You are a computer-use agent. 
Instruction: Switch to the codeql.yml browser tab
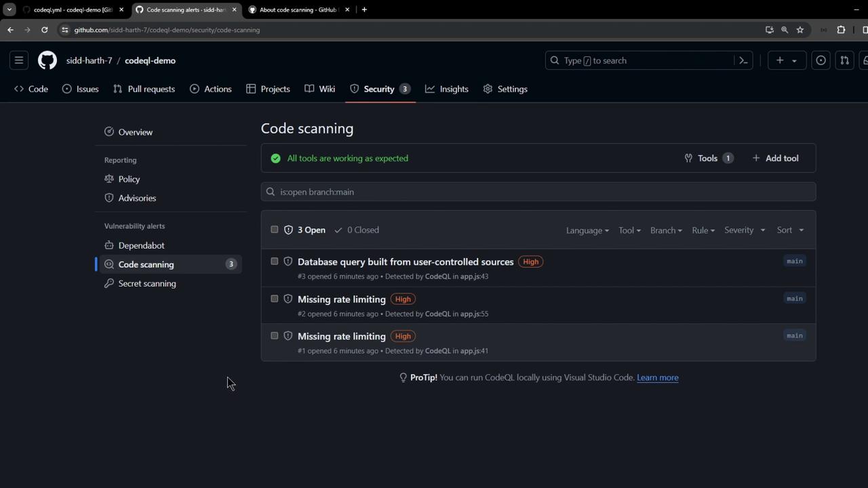pyautogui.click(x=73, y=9)
